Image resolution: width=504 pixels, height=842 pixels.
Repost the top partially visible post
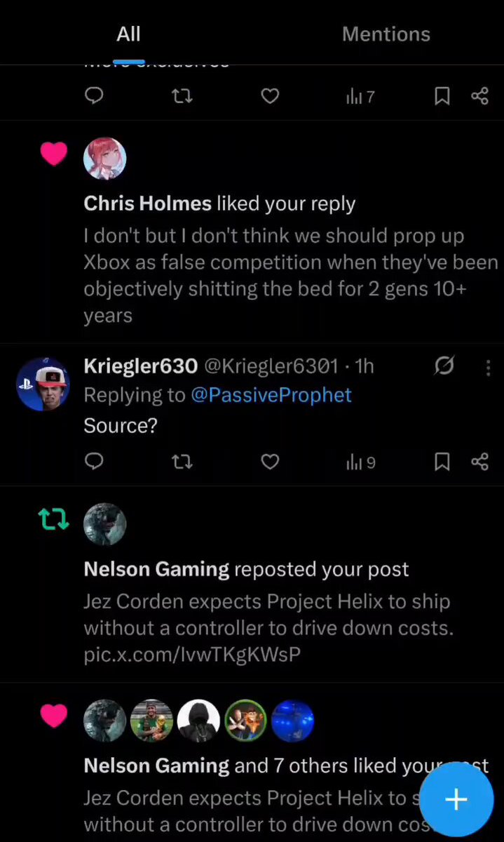[182, 96]
